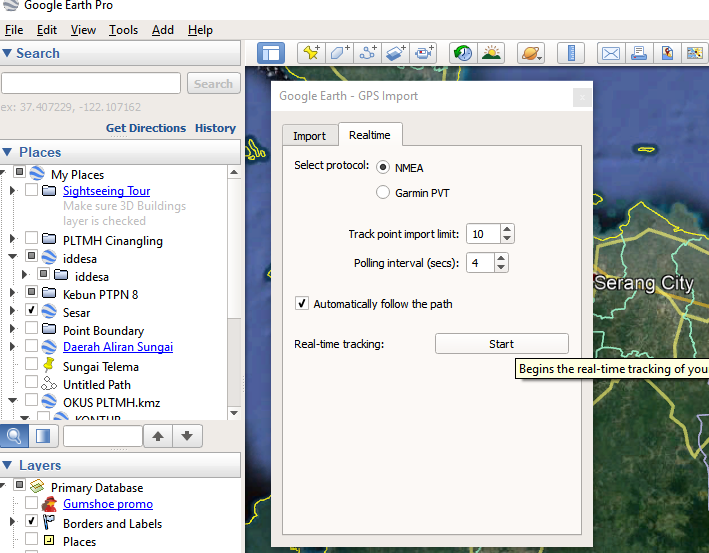
Task: Check the Point Boundary checkbox
Action: 31,327
